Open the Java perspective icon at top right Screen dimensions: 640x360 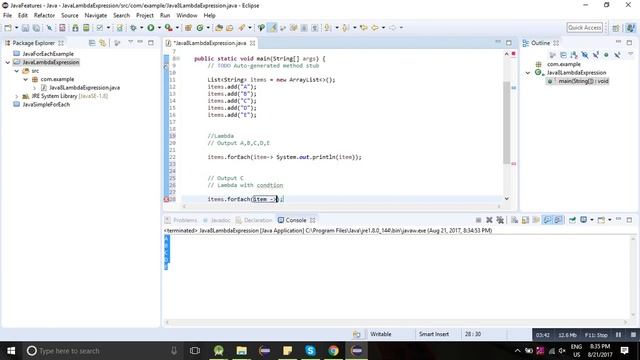[631, 28]
